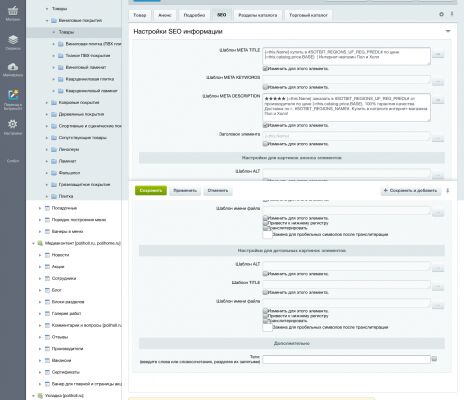Open template picker for Шаблон META TITLE
The width and height of the screenshot is (464, 400).
[438, 54]
